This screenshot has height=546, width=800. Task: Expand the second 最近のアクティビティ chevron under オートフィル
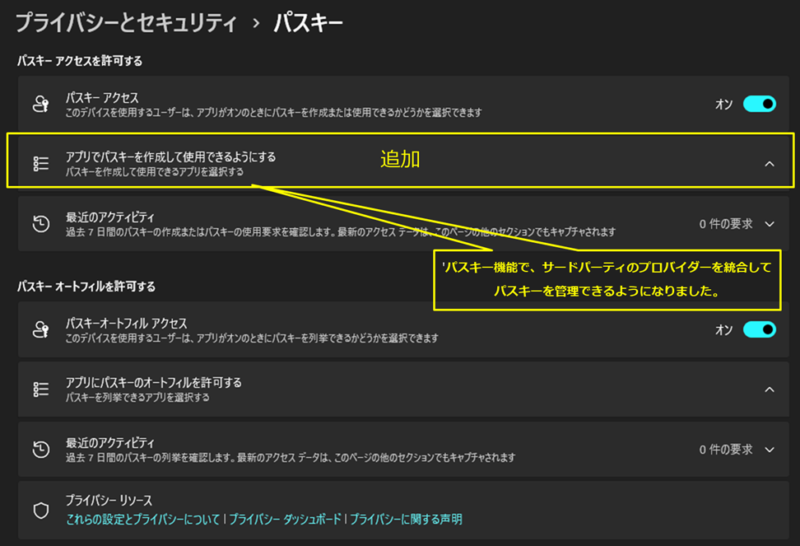point(769,449)
